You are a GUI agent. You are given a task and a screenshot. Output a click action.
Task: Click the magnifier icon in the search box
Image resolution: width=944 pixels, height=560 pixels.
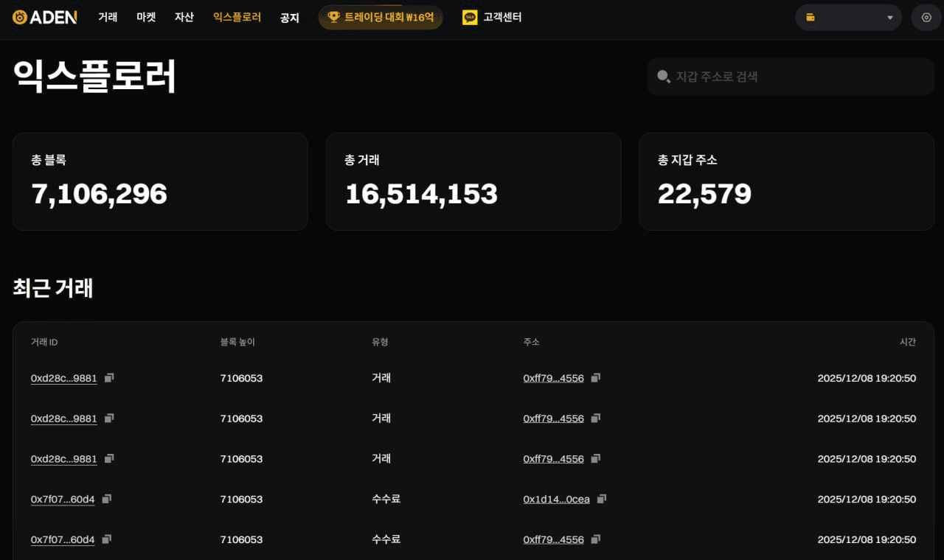pos(664,77)
